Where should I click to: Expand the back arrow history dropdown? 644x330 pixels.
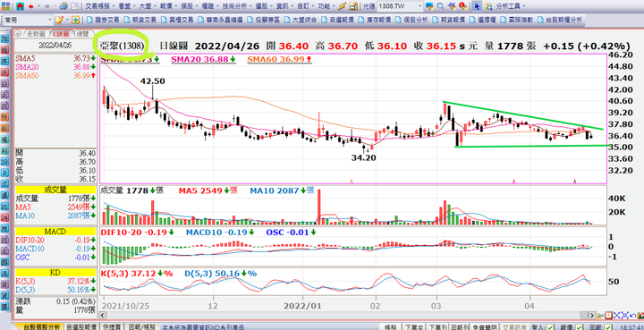(38, 6)
